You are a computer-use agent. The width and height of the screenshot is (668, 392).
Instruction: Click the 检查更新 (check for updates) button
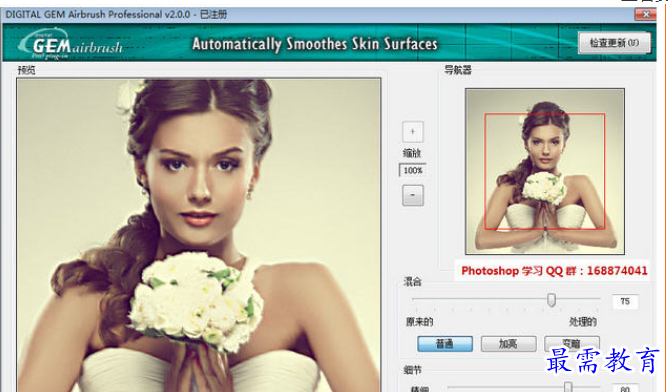pyautogui.click(x=614, y=43)
